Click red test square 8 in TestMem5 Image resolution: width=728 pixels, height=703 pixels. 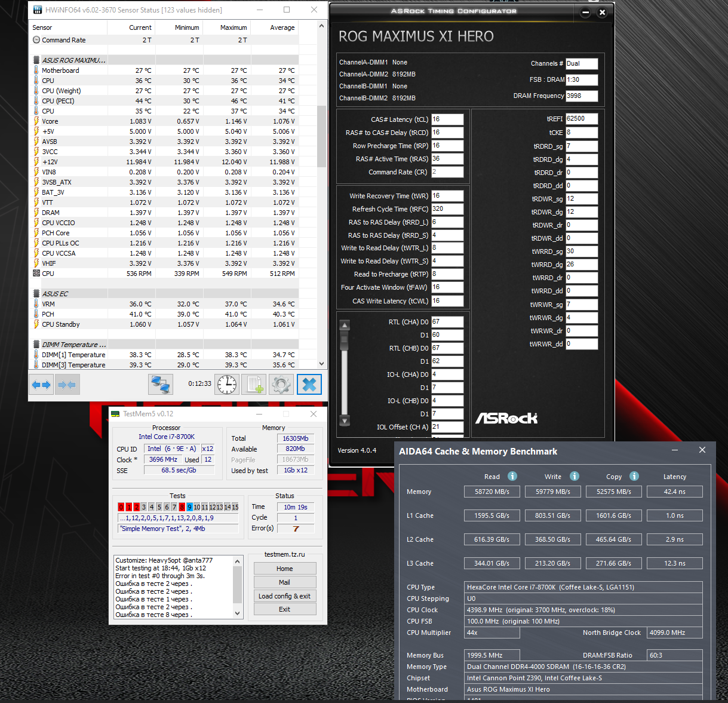pyautogui.click(x=182, y=507)
